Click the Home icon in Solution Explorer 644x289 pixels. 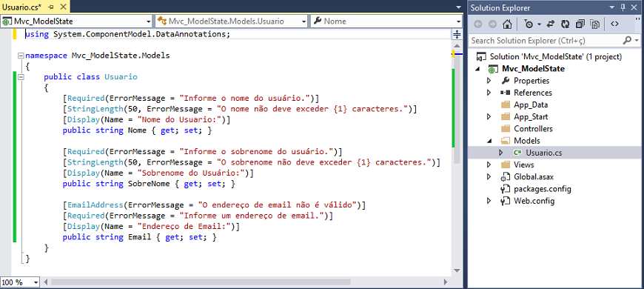coord(507,24)
